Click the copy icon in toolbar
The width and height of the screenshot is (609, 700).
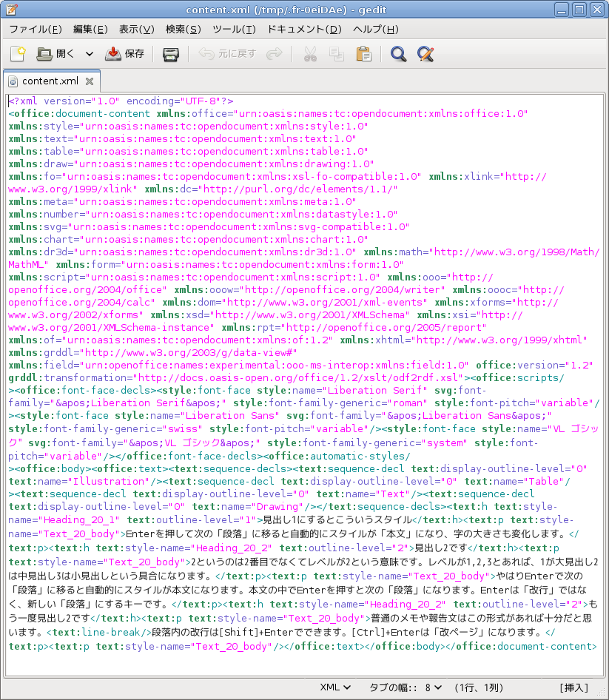tap(337, 54)
